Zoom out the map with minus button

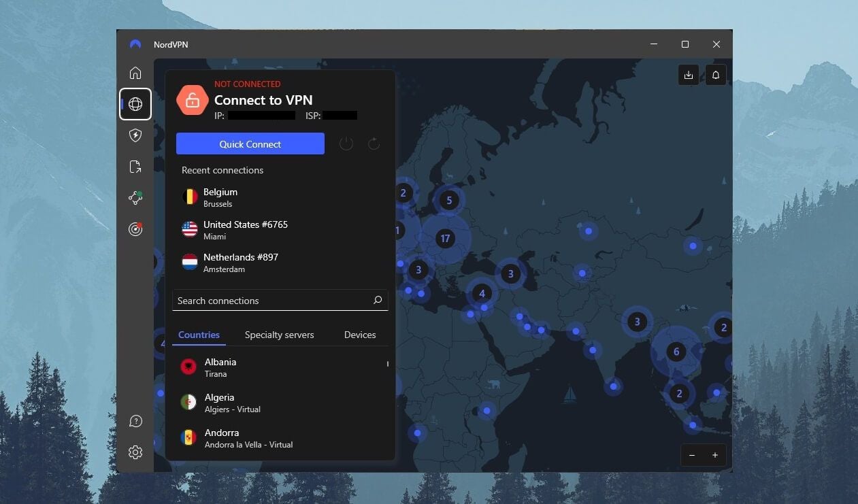point(692,455)
